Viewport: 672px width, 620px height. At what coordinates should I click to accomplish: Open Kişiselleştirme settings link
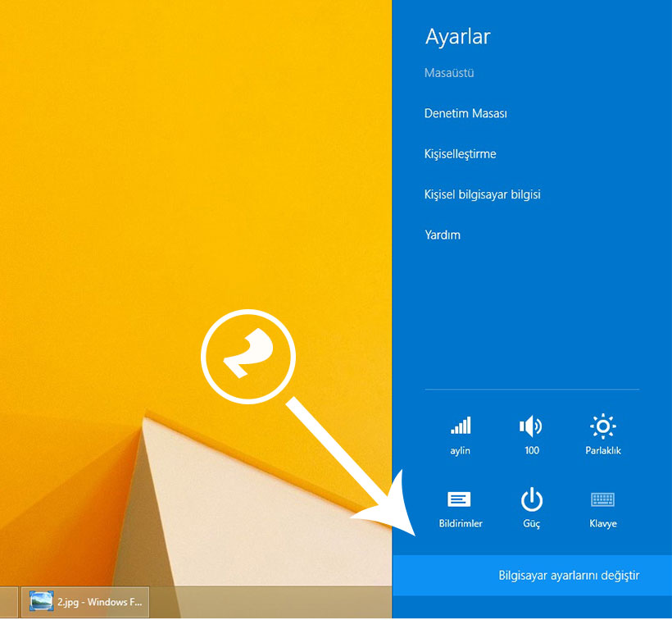461,154
